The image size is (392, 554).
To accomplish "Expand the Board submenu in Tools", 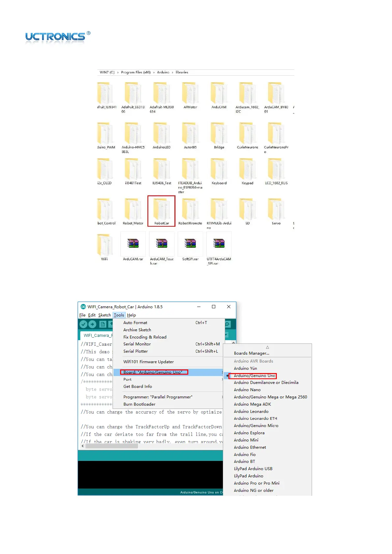I will [169, 372].
